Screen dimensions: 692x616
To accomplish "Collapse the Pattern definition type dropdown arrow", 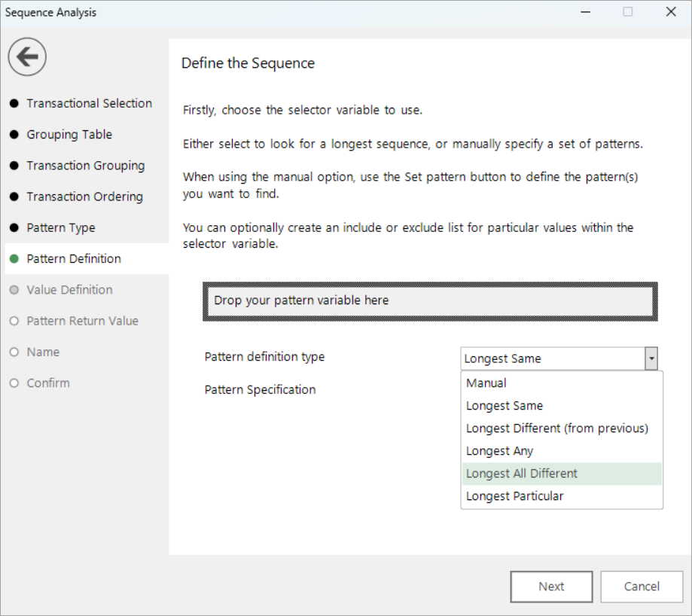I will (651, 358).
